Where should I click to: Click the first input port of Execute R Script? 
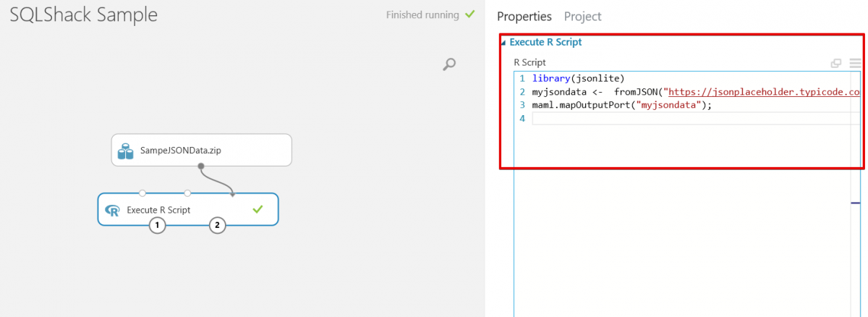pyautogui.click(x=142, y=193)
